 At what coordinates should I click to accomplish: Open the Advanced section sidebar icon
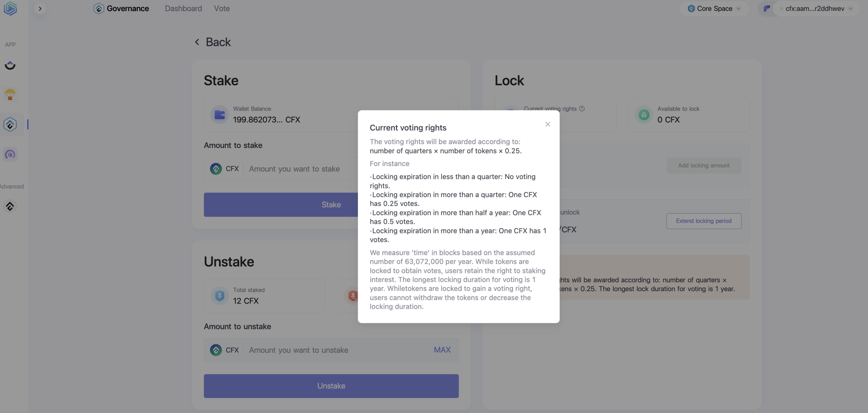[x=10, y=206]
